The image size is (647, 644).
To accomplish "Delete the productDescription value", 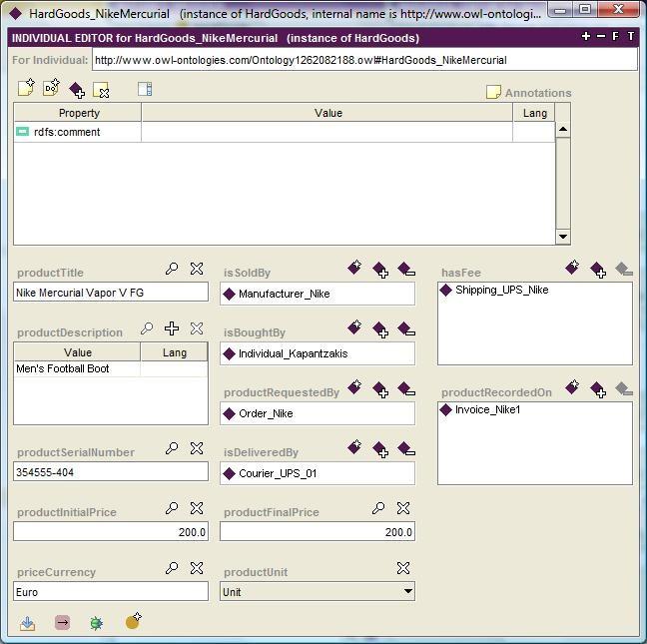I will pyautogui.click(x=197, y=328).
